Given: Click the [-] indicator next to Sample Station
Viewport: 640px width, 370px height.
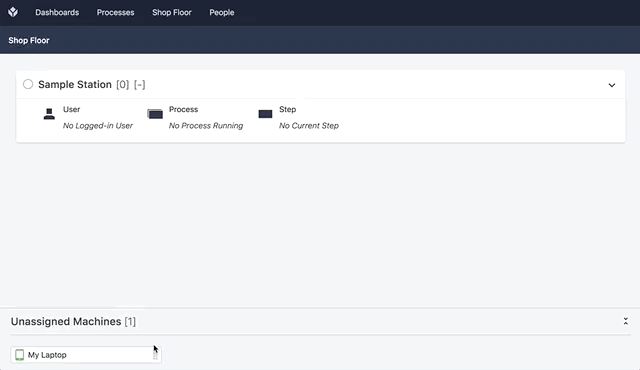Looking at the screenshot, I should pos(140,84).
